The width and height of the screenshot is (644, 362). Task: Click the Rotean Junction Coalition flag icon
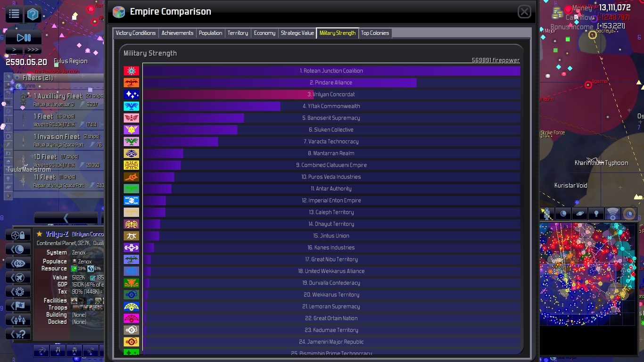pyautogui.click(x=131, y=71)
